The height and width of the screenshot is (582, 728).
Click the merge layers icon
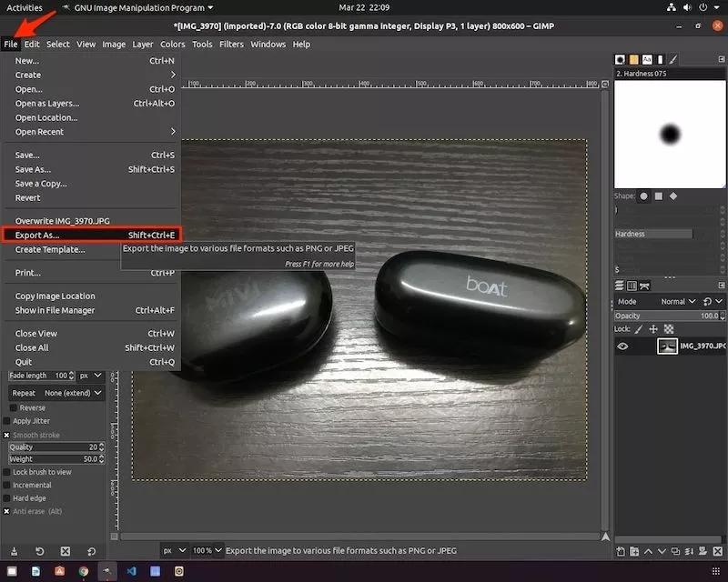pos(689,551)
